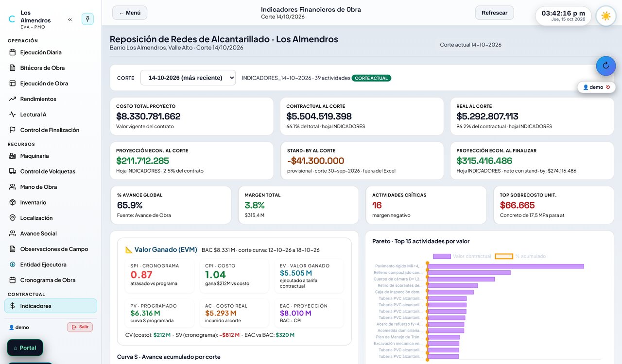
Task: Open the Portal button
Action: coord(25,347)
